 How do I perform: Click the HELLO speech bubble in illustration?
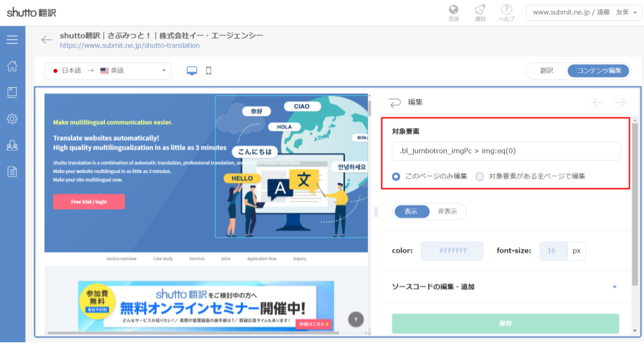[x=242, y=178]
